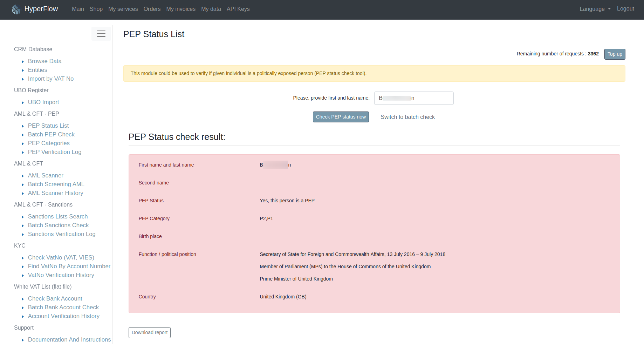Open the Language dropdown

coord(595,9)
